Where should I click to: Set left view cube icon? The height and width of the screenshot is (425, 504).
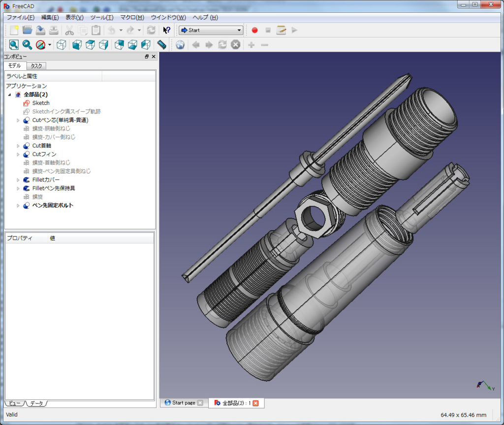coord(146,45)
